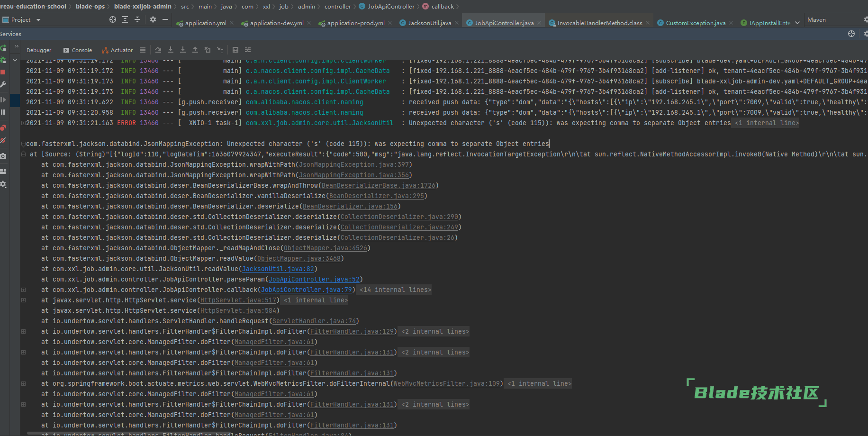Show hidden editor tabs dropdown chevron

pyautogui.click(x=797, y=23)
